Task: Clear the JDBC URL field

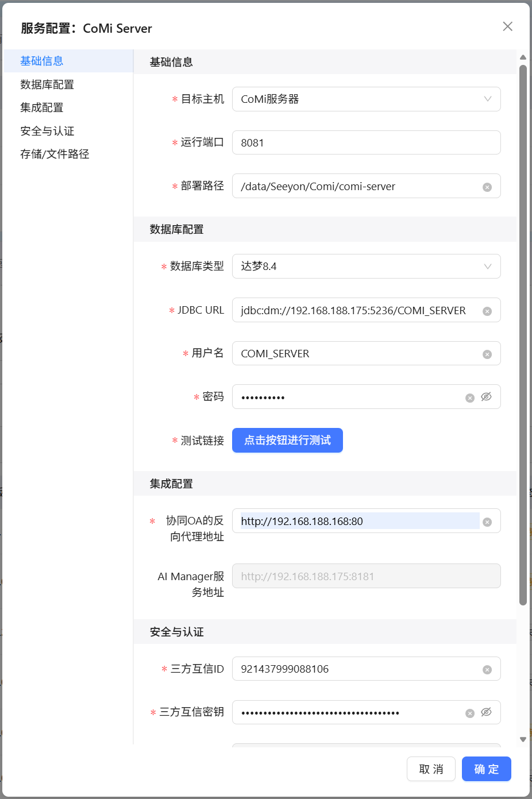Action: coord(487,311)
